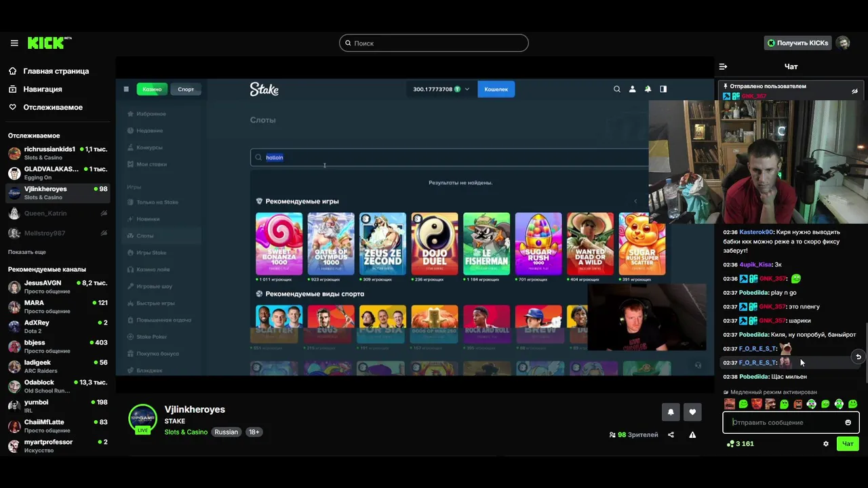Open the Stake notifications bell
This screenshot has height=488, width=868.
(648, 89)
